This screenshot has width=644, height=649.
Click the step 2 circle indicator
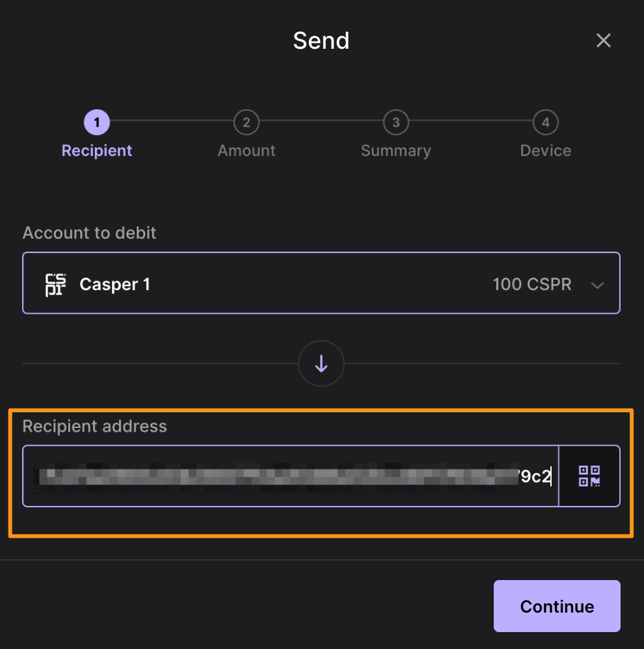(x=247, y=122)
